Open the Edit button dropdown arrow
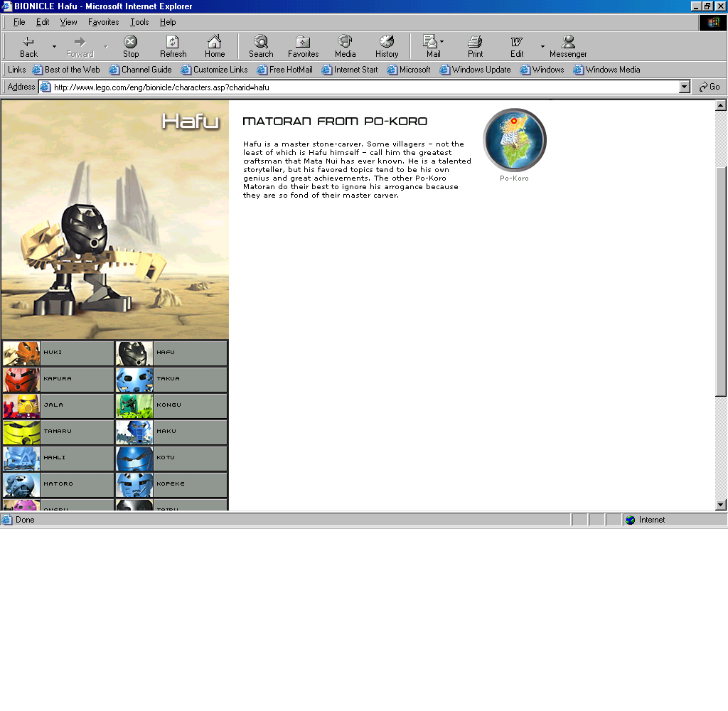 tap(542, 46)
